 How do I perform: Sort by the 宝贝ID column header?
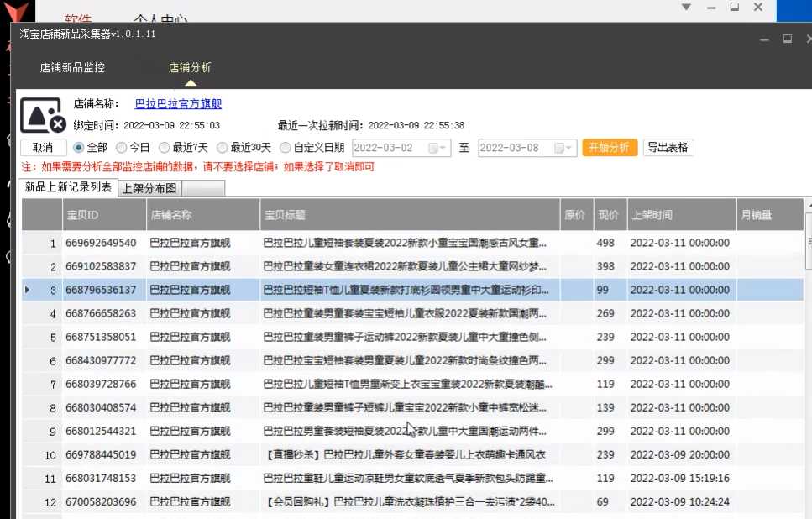(104, 214)
